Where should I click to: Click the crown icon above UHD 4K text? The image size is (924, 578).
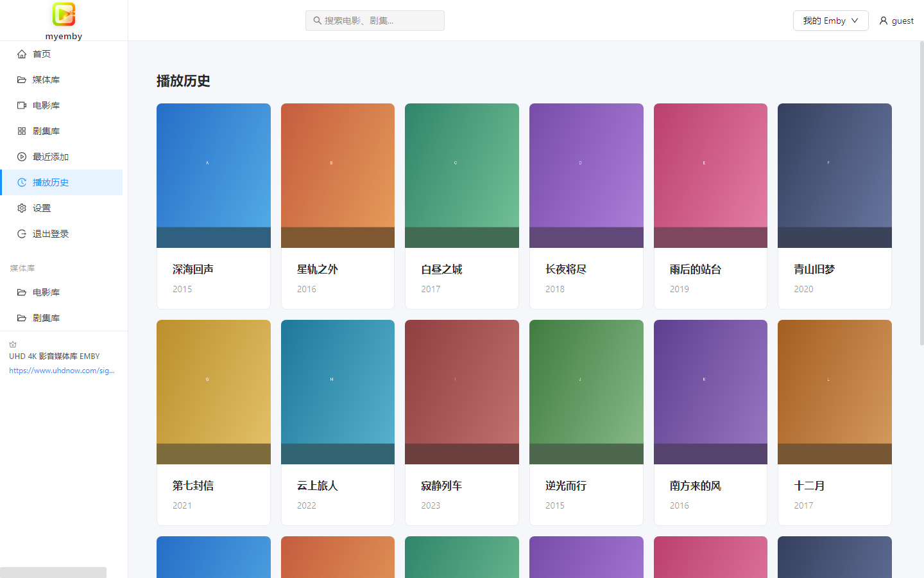(13, 345)
